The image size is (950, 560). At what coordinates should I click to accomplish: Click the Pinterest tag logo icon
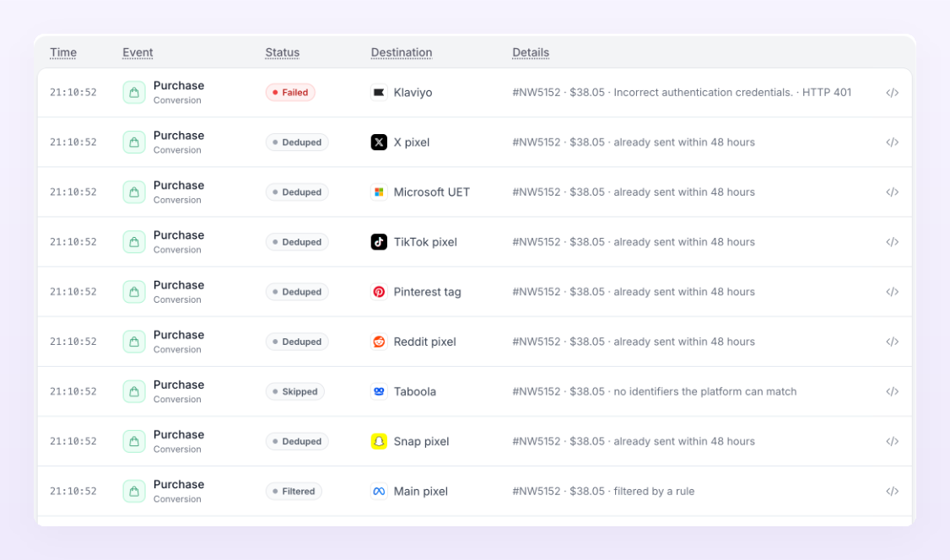pos(379,292)
